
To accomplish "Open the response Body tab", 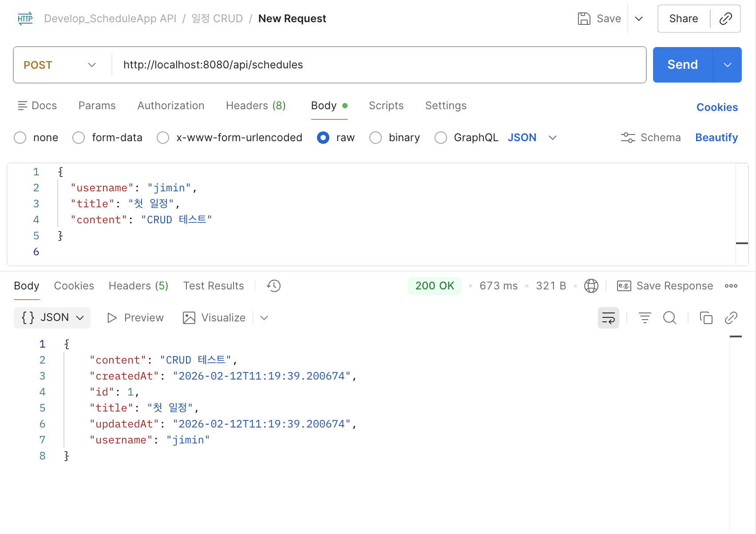I will pyautogui.click(x=27, y=286).
